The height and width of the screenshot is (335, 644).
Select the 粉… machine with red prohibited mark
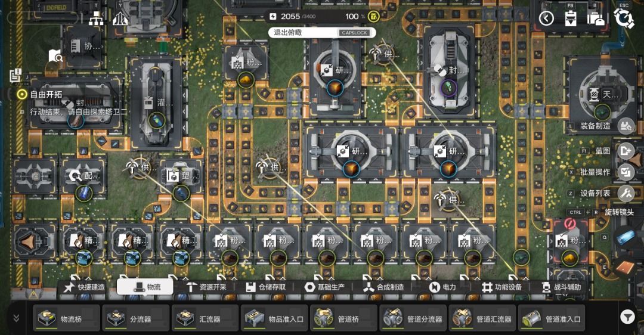click(570, 241)
